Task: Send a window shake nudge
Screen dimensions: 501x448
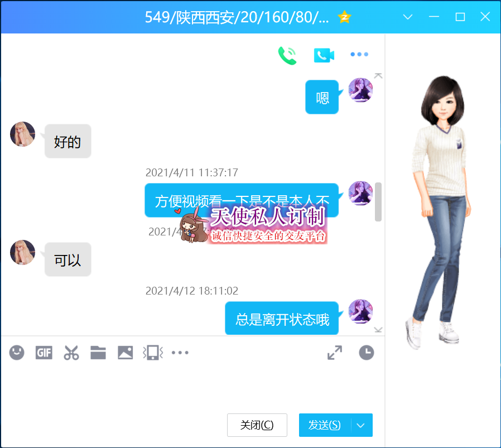Action: (x=153, y=353)
